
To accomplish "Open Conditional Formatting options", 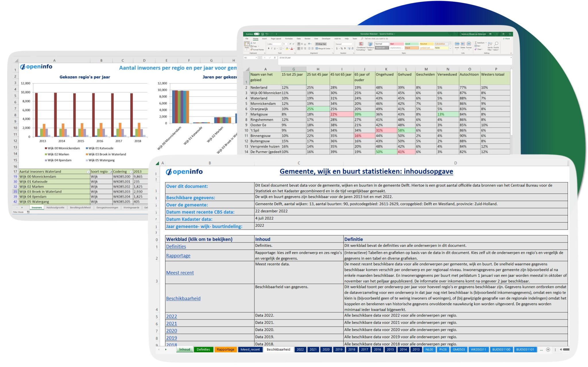I will point(361,46).
